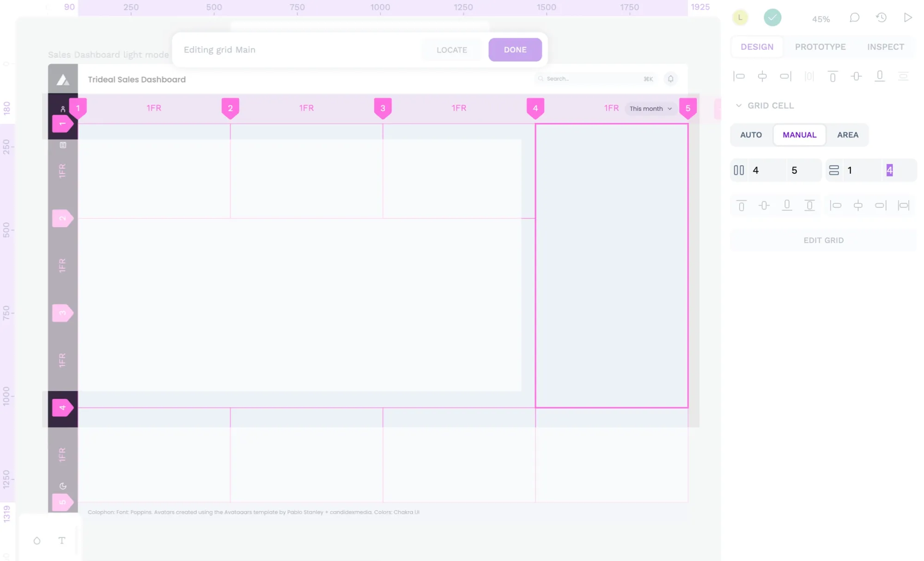This screenshot has height=561, width=924.
Task: Switch to PROTOTYPE tab in right panel
Action: 821,47
